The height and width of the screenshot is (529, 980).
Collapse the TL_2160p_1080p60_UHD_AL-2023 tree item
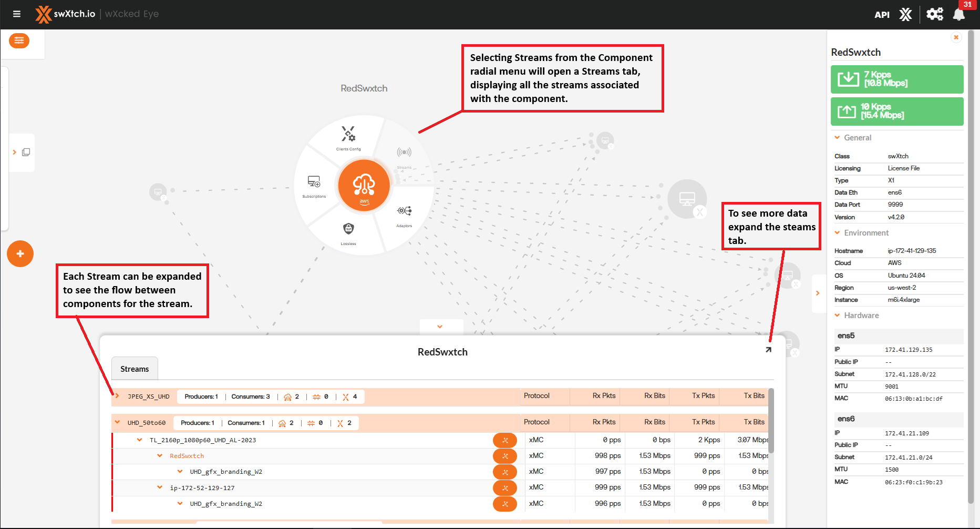(139, 440)
